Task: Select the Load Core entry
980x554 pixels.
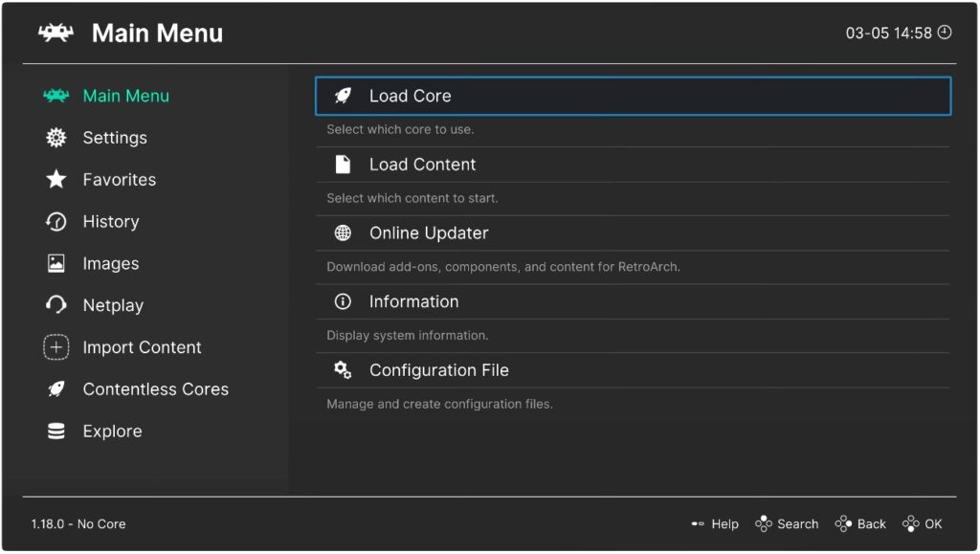Action: [634, 96]
